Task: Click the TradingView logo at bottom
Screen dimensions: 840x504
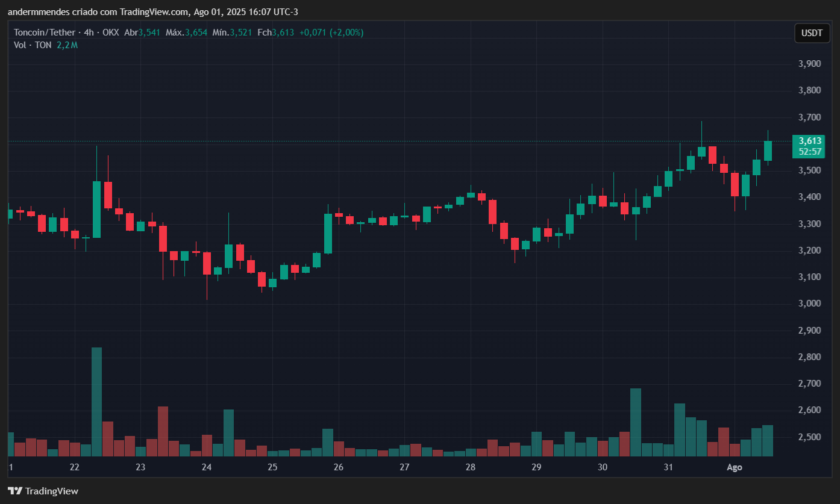Action: pyautogui.click(x=43, y=491)
